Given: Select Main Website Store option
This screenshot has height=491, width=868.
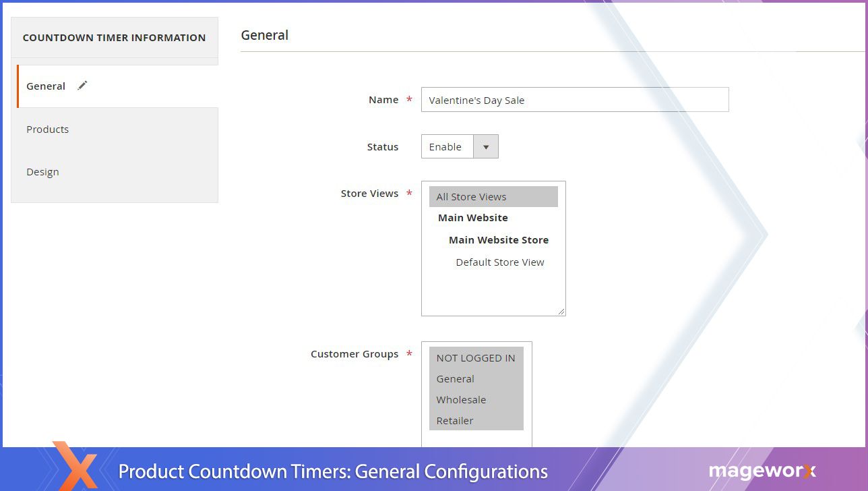Looking at the screenshot, I should point(499,239).
